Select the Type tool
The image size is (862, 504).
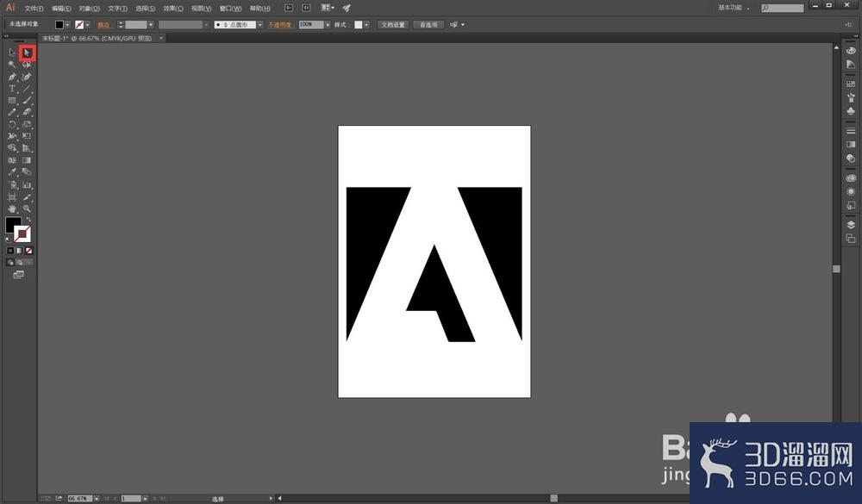tap(11, 89)
